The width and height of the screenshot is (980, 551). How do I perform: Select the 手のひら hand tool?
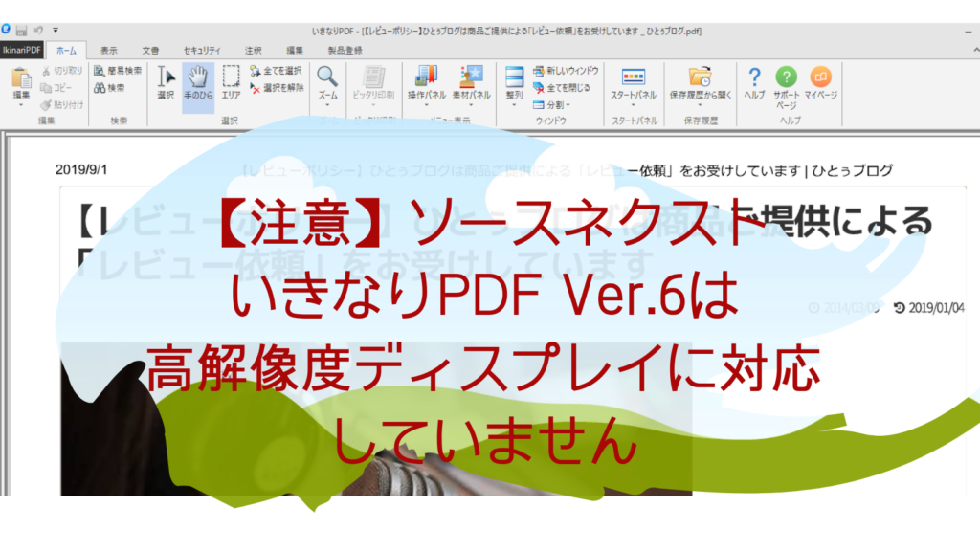(x=198, y=83)
